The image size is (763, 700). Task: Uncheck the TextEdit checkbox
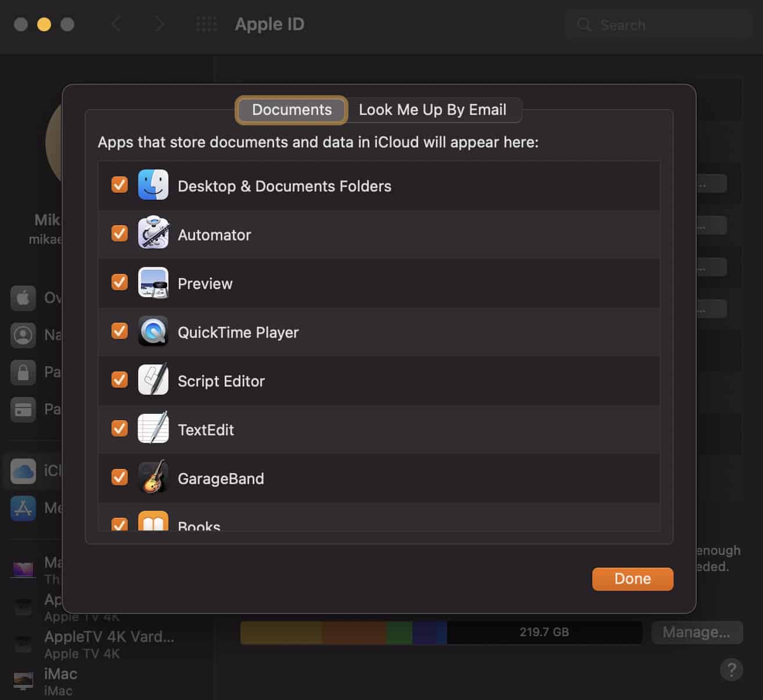tap(120, 428)
